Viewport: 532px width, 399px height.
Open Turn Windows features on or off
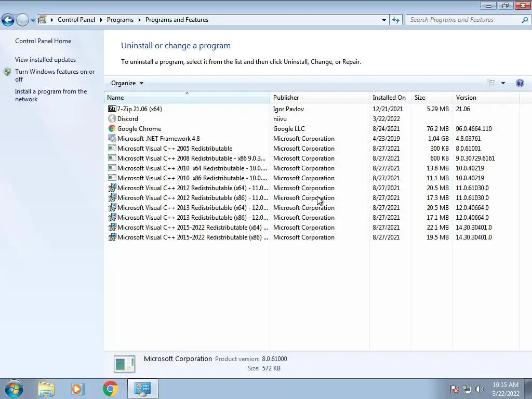click(x=55, y=75)
